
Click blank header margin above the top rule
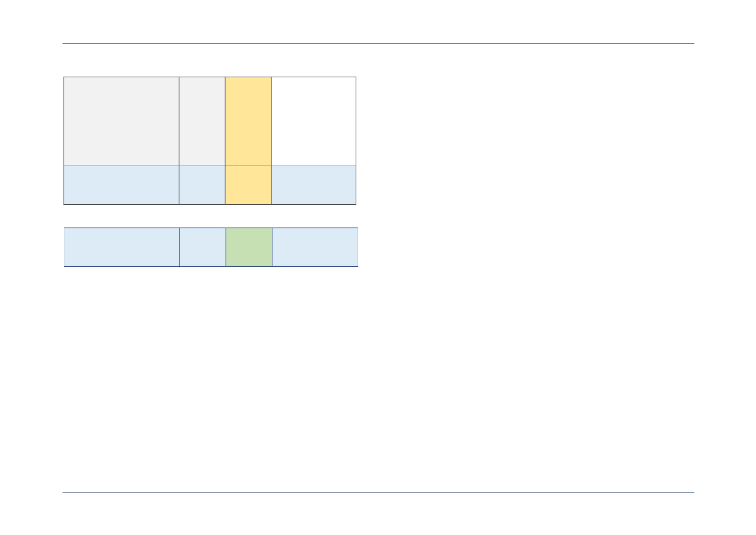[378, 21]
